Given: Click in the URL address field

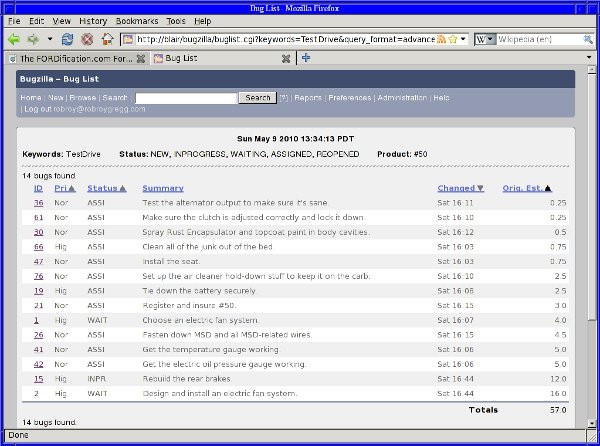Looking at the screenshot, I should coord(285,39).
